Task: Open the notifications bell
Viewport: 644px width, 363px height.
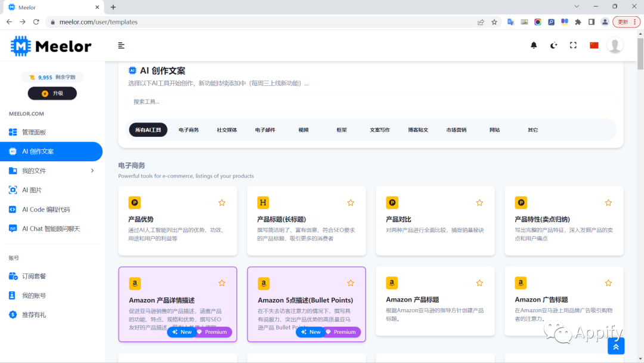Action: 534,45
